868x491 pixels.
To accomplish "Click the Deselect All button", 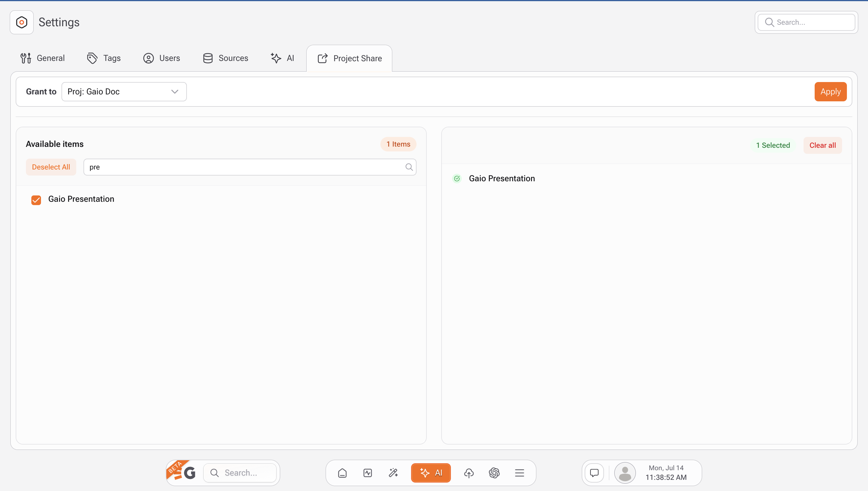I will [x=51, y=167].
